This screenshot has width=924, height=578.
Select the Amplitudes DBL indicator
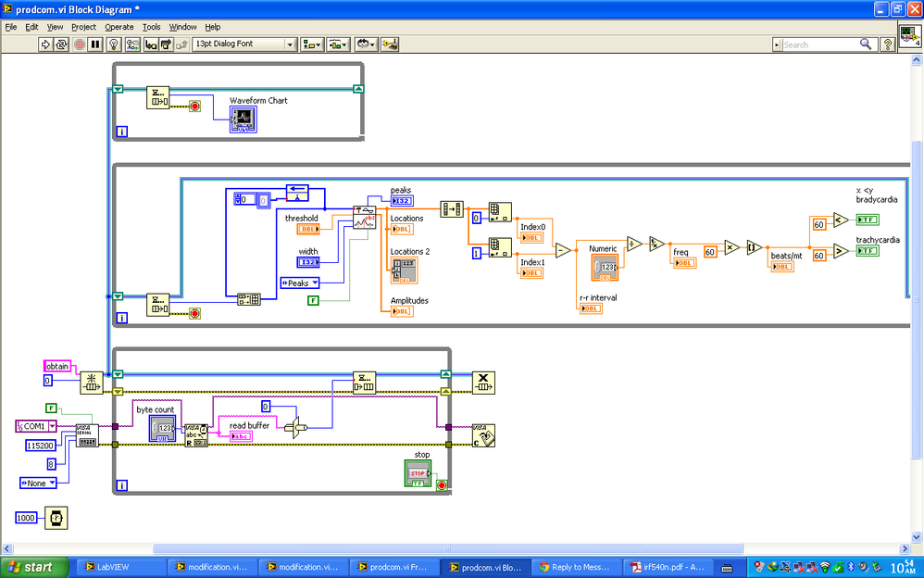point(402,311)
